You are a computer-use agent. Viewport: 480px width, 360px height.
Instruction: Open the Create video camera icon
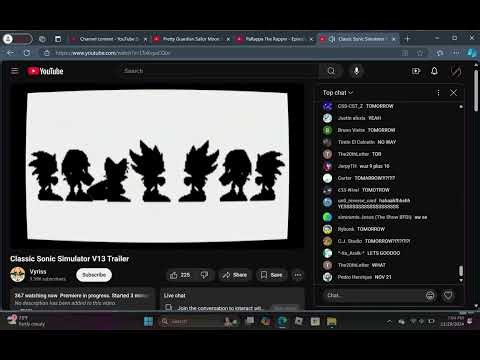tap(416, 71)
